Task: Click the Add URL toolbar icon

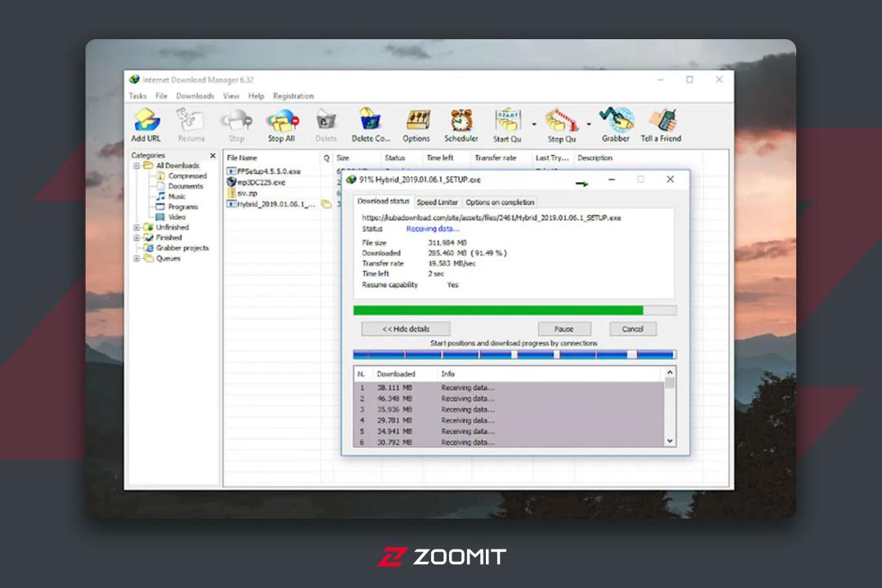Action: 145,125
